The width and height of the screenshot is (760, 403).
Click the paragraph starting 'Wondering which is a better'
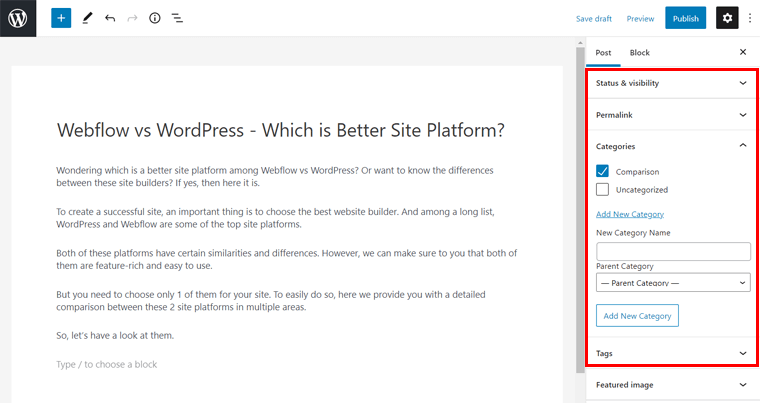[x=275, y=177]
